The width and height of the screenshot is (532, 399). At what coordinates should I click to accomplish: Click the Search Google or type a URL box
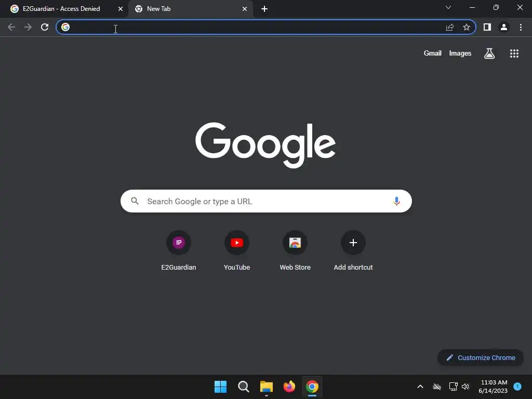tap(266, 201)
